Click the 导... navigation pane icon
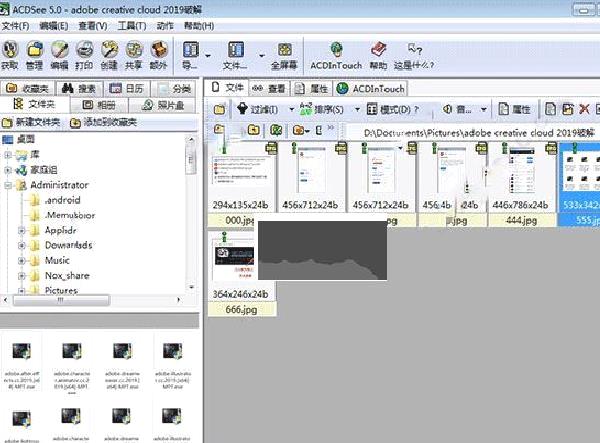600x443 pixels. click(x=191, y=50)
